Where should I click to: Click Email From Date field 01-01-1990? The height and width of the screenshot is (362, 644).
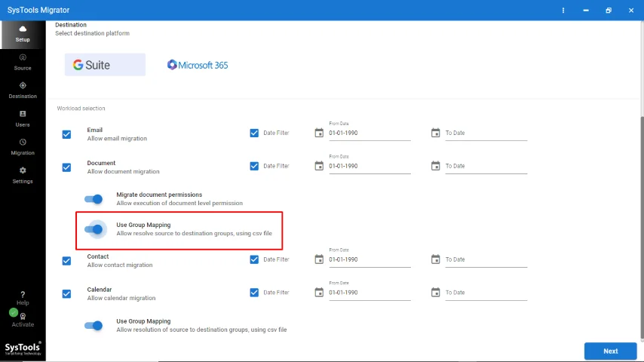[x=370, y=133]
